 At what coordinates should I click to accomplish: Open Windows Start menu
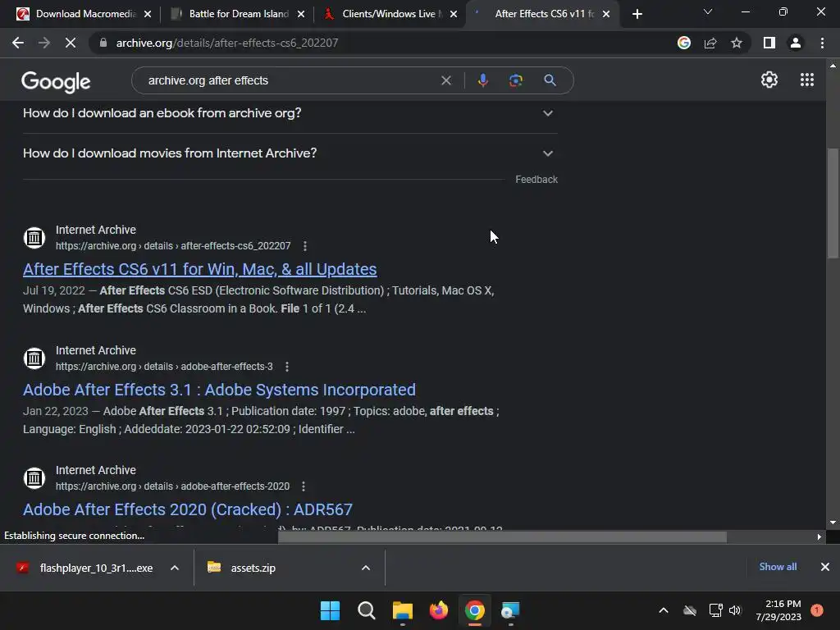(x=330, y=610)
